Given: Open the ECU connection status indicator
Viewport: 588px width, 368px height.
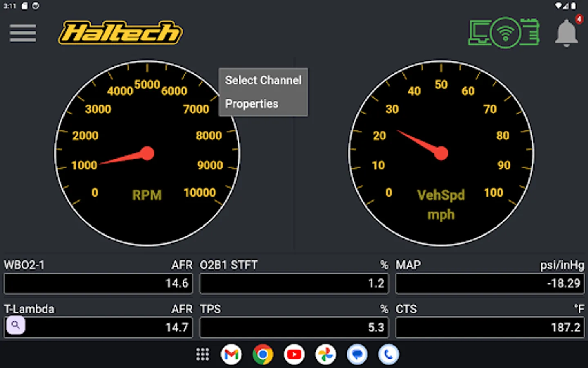Looking at the screenshot, I should [x=504, y=33].
